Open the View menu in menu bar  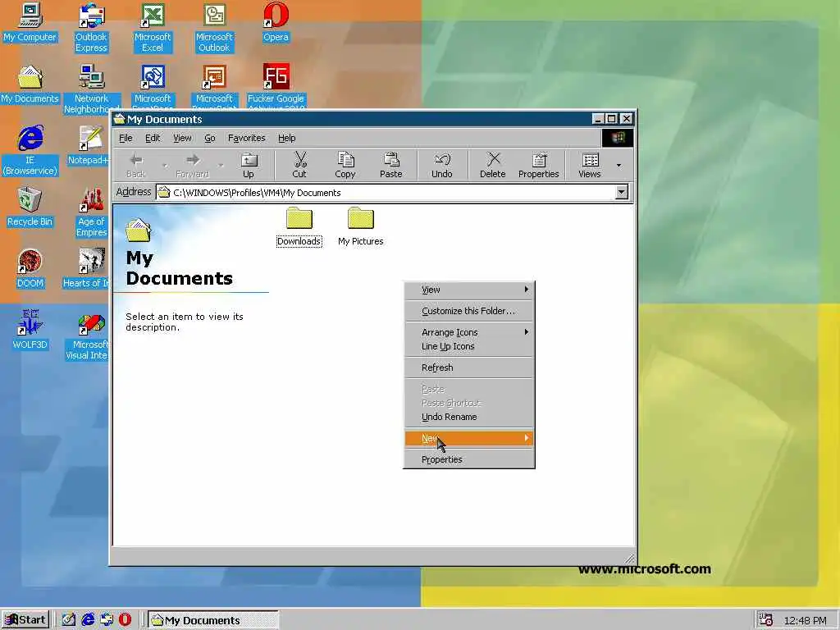point(182,138)
